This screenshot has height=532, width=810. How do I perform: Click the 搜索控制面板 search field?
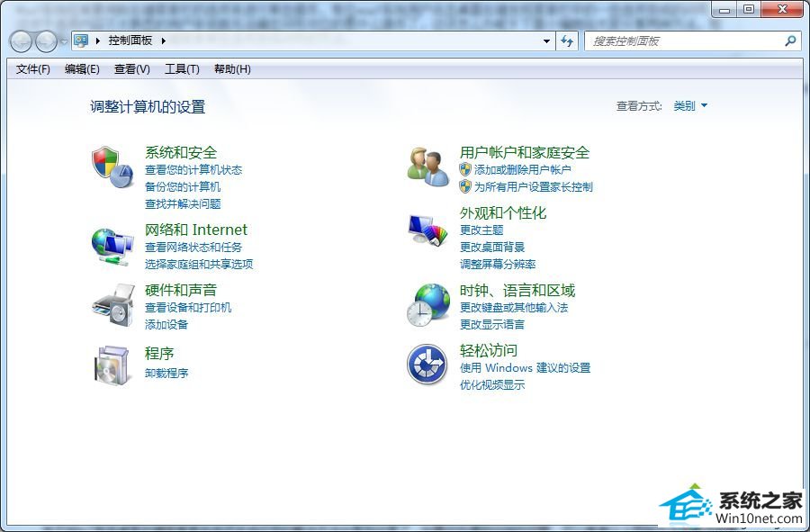pos(692,41)
